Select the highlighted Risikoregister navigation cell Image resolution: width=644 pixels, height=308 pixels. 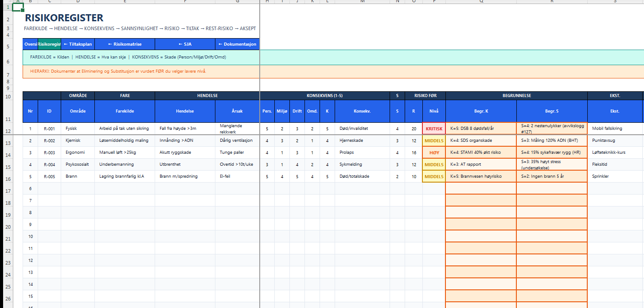pos(49,44)
